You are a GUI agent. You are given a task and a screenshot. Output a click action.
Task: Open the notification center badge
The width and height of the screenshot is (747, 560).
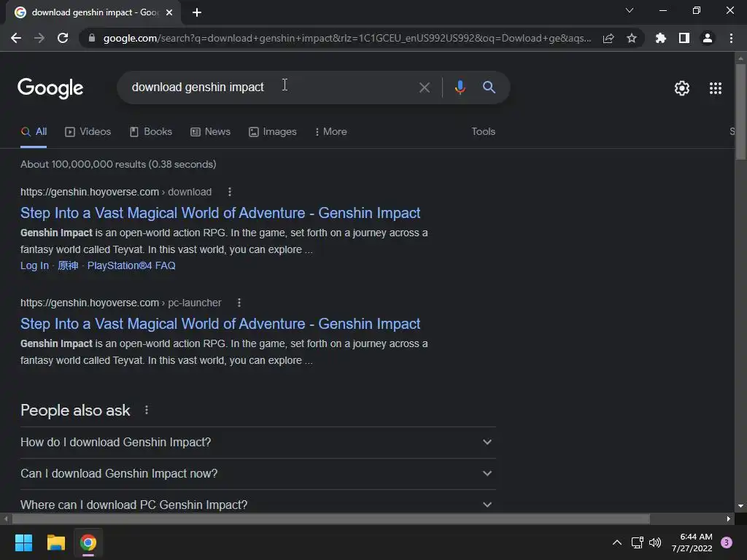coord(727,542)
